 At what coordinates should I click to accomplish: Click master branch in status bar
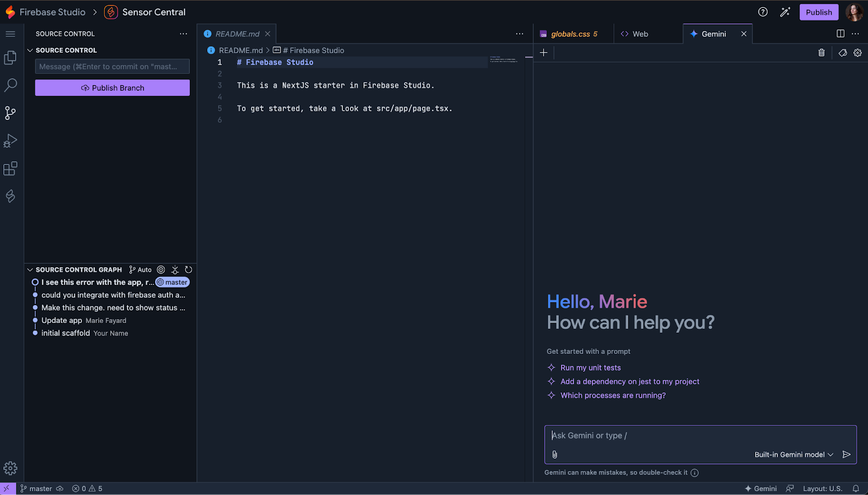click(x=36, y=488)
